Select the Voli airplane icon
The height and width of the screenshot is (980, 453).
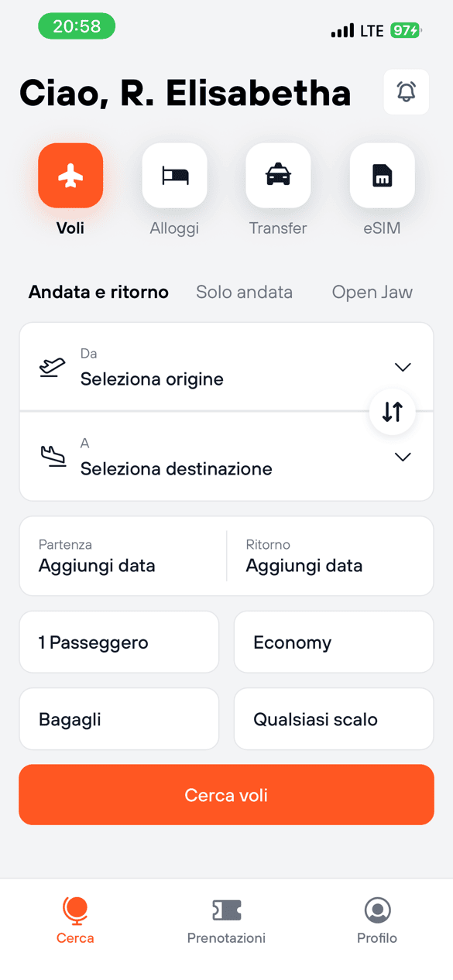70,176
